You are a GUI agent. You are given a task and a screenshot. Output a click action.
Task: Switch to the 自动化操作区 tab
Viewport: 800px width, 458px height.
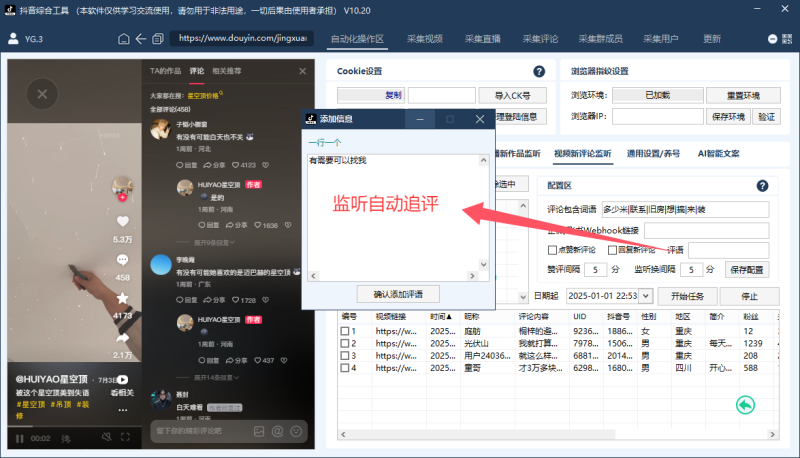[357, 39]
